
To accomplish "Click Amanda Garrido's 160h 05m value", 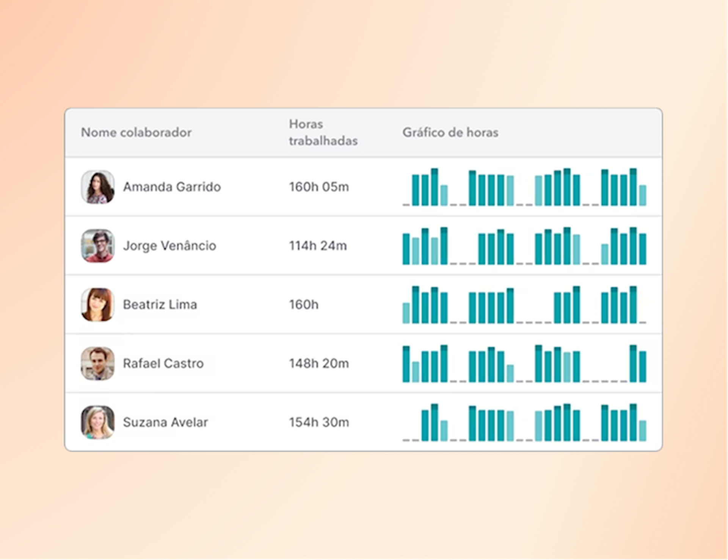I will (x=318, y=187).
